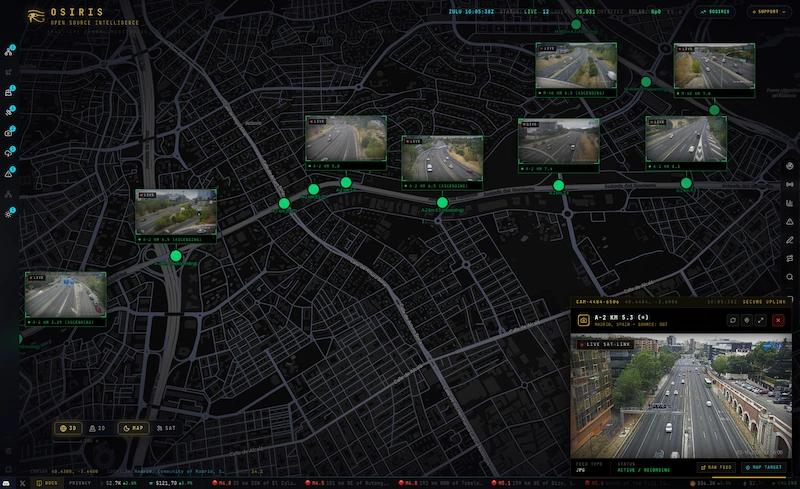Open the SUPPORT dropdown
This screenshot has height=489, width=800.
pyautogui.click(x=768, y=12)
